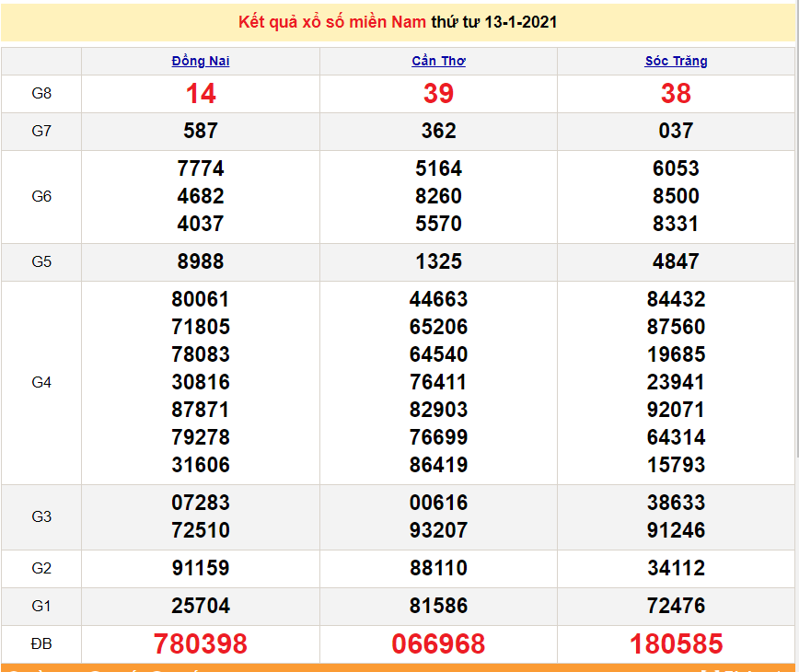Select the G2 row label
799x672 pixels.
[41, 568]
